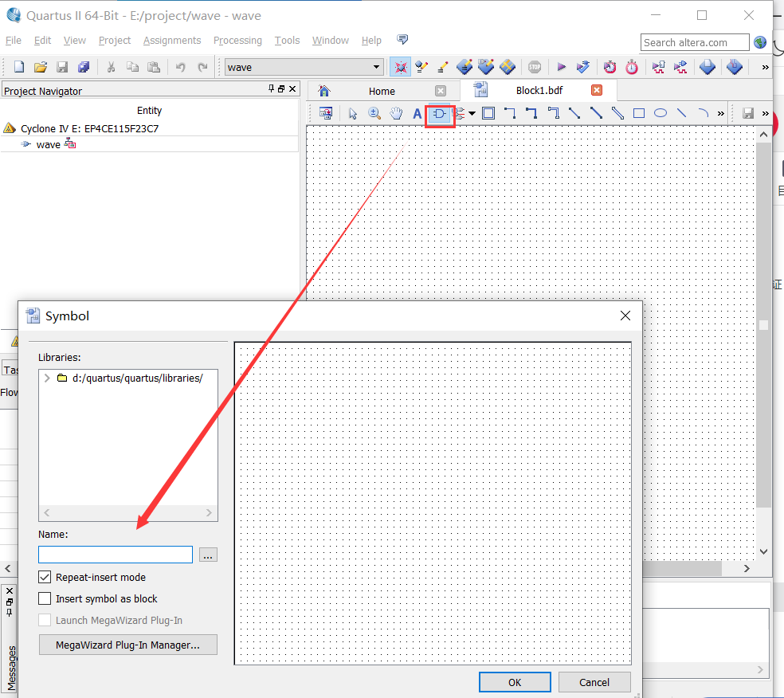Select the Oval drawing tool
Image resolution: width=784 pixels, height=698 pixels.
click(x=661, y=113)
